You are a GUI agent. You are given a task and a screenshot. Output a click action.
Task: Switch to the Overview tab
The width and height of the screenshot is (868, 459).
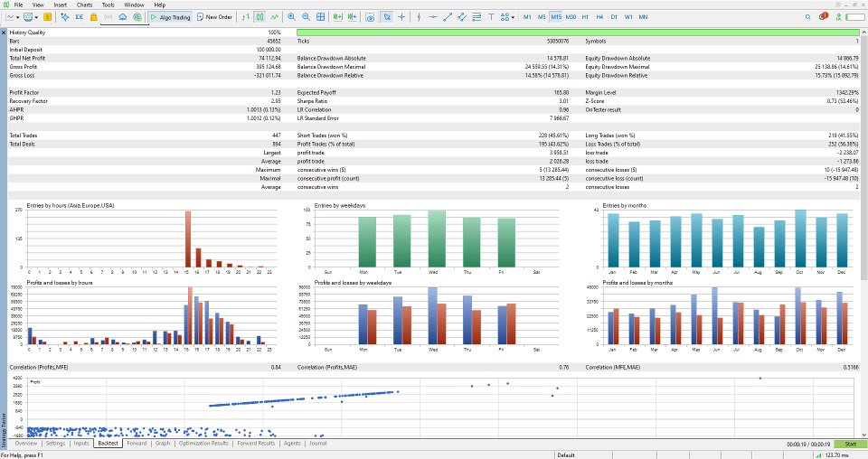[26, 444]
